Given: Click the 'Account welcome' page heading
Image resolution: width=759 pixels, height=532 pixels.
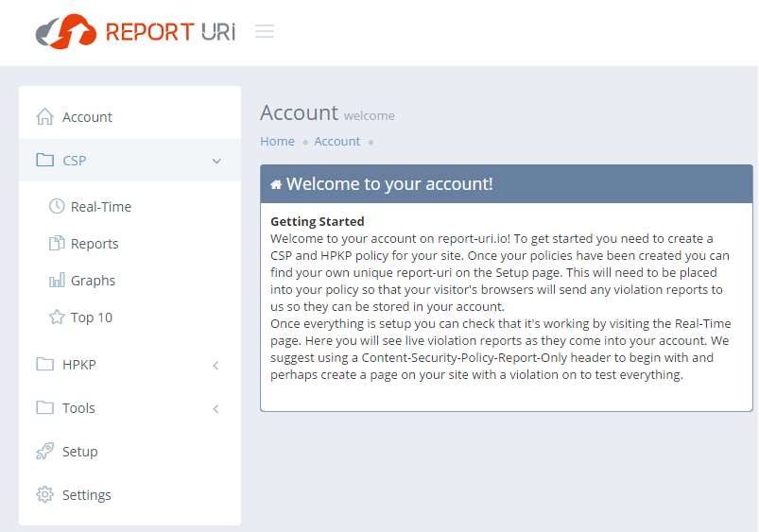Looking at the screenshot, I should (327, 113).
